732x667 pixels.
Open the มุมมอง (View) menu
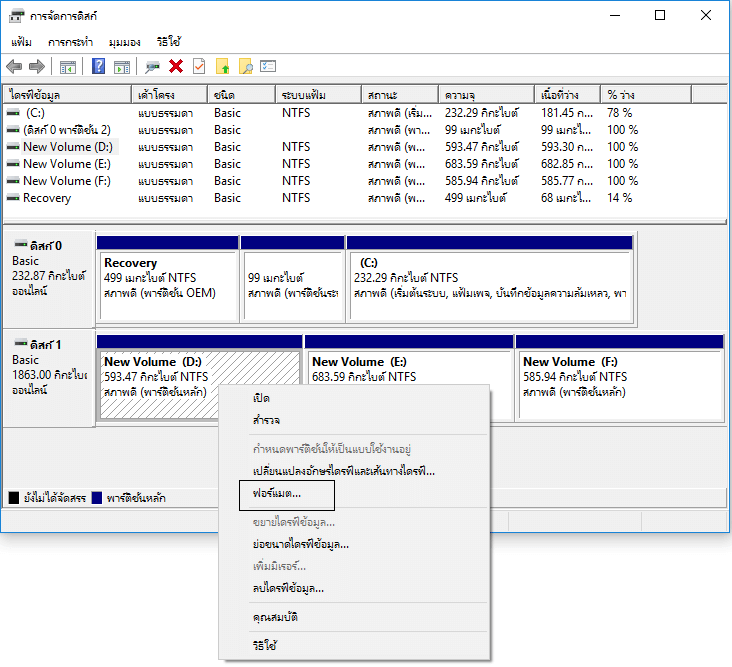click(125, 42)
